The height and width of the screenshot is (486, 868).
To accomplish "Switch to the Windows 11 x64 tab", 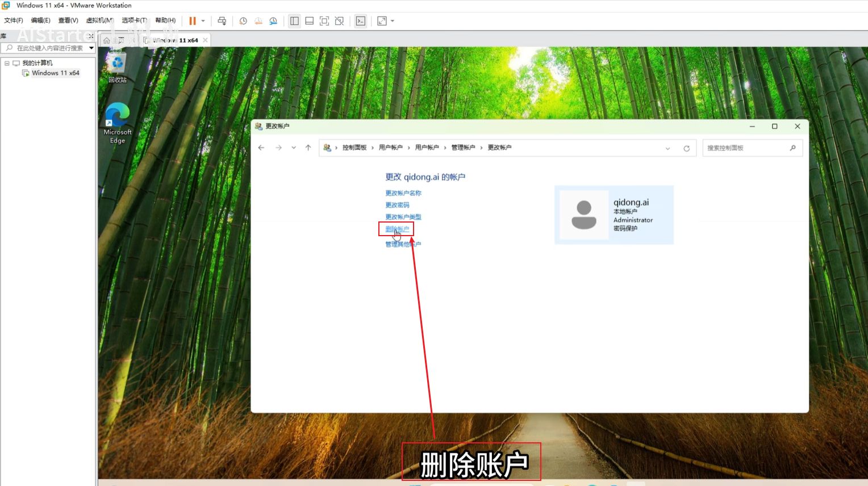I will tap(176, 40).
